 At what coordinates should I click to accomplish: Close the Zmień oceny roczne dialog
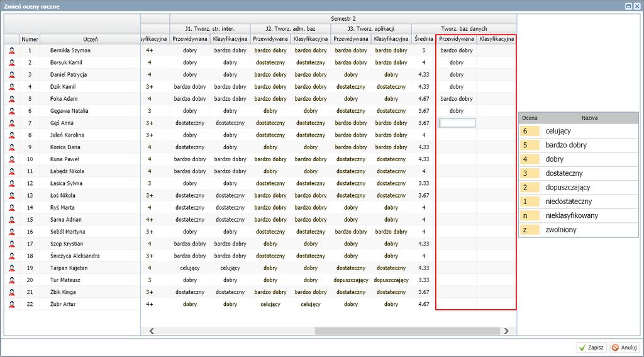pyautogui.click(x=637, y=6)
